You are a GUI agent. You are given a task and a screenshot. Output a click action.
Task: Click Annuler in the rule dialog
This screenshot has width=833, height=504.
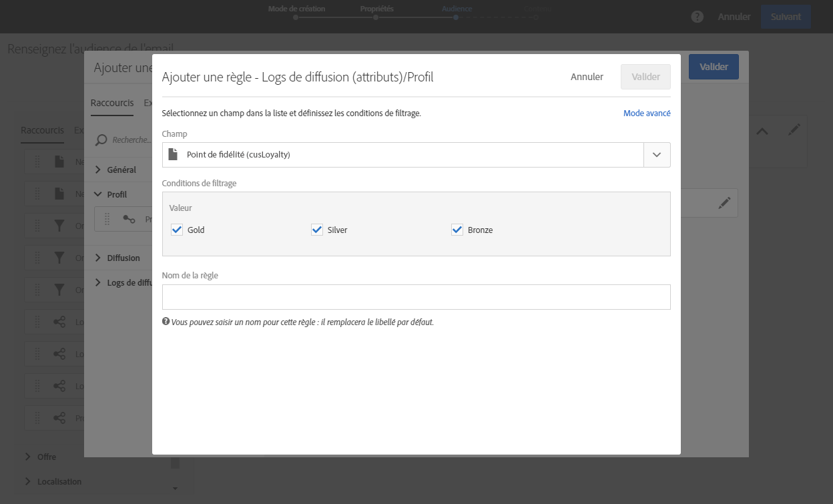[x=587, y=77]
